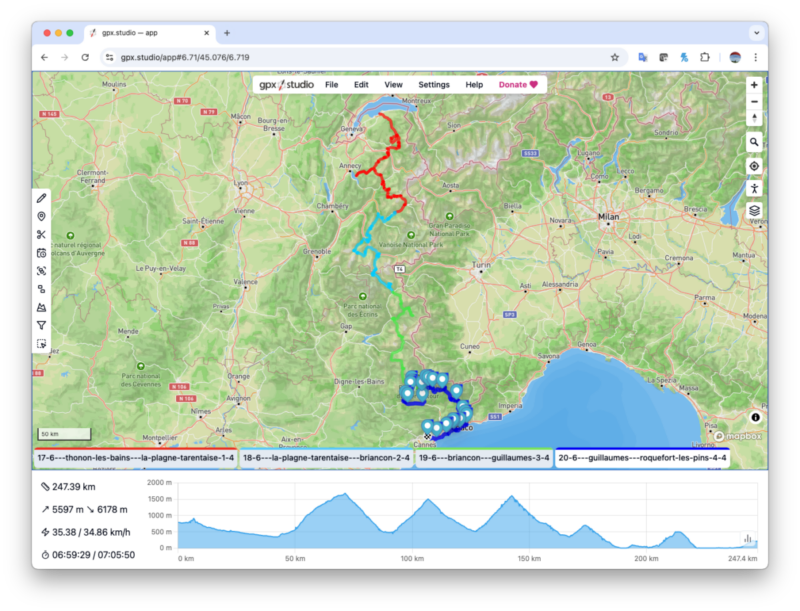Select the scissors crop and split tool
The height and width of the screenshot is (611, 800).
click(x=41, y=235)
